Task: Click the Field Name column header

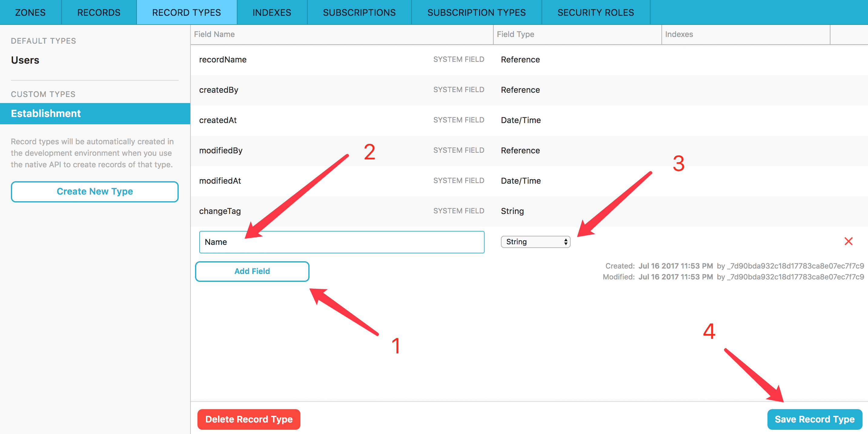Action: point(214,34)
